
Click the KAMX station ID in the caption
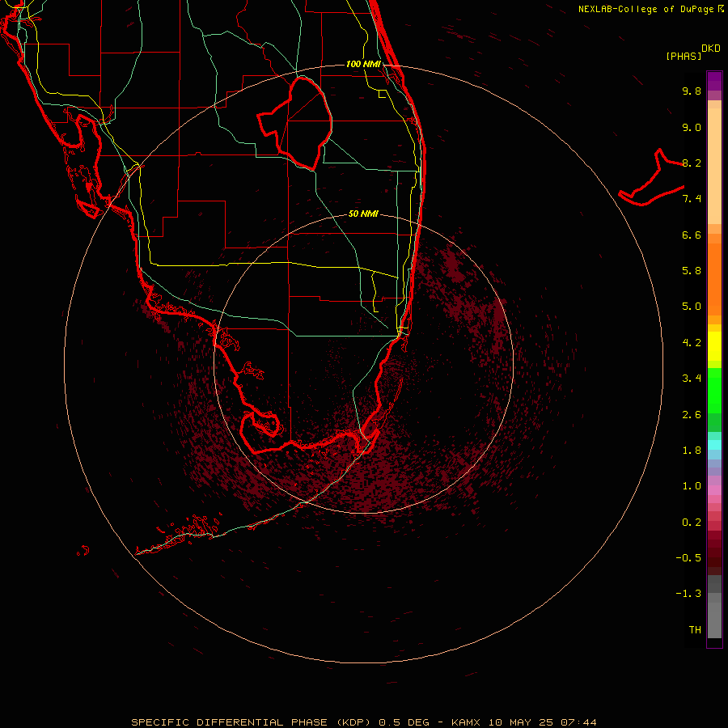point(467,722)
